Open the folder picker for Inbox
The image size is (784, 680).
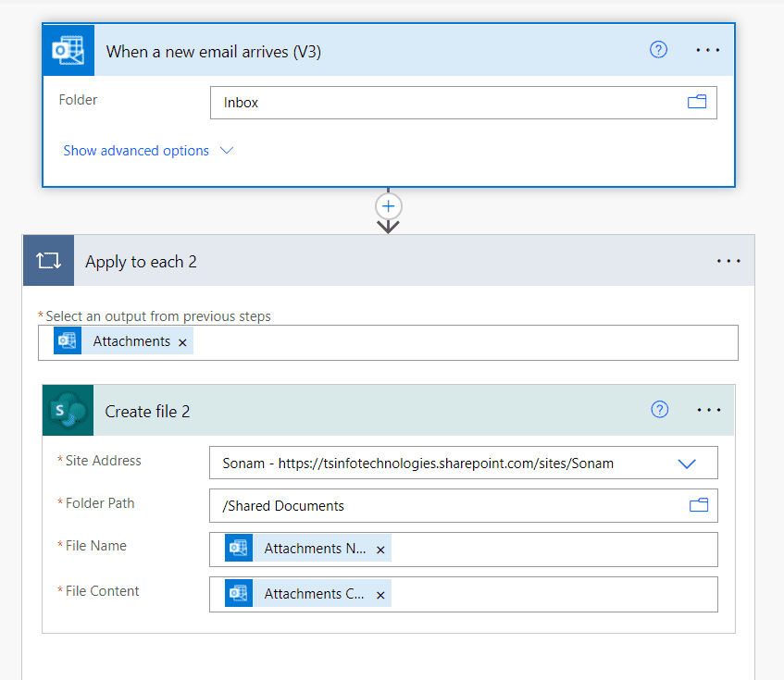[696, 102]
